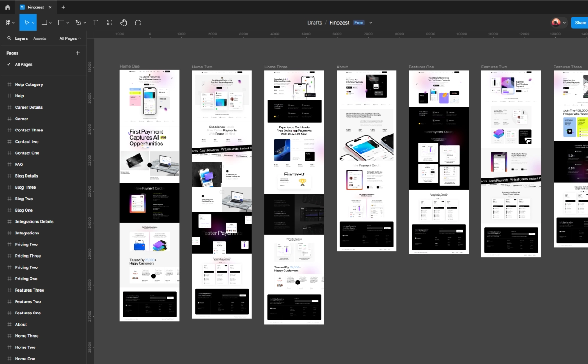Switch to the Layers tab
588x364 pixels.
tap(21, 38)
